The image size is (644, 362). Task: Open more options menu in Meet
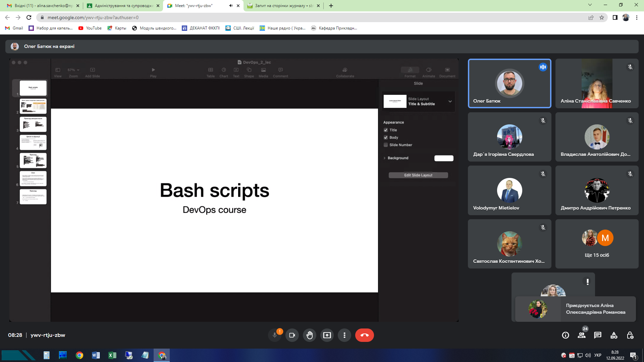[x=344, y=335]
